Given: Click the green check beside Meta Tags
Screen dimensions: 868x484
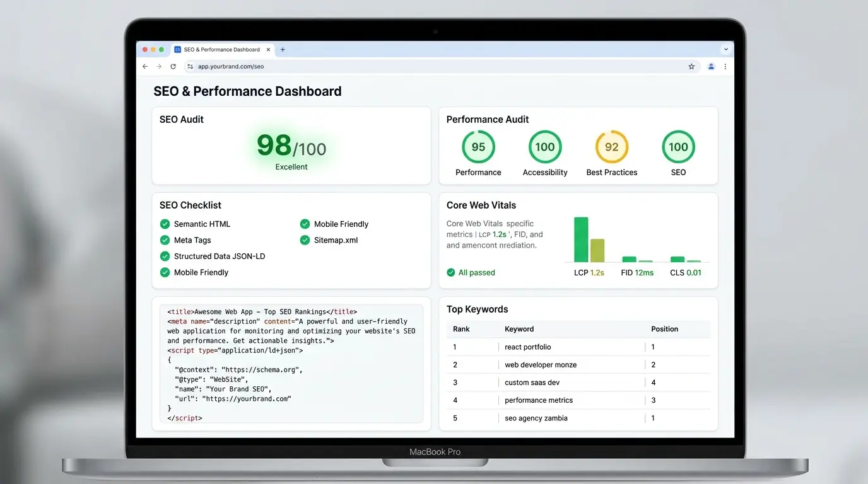Looking at the screenshot, I should tap(165, 240).
